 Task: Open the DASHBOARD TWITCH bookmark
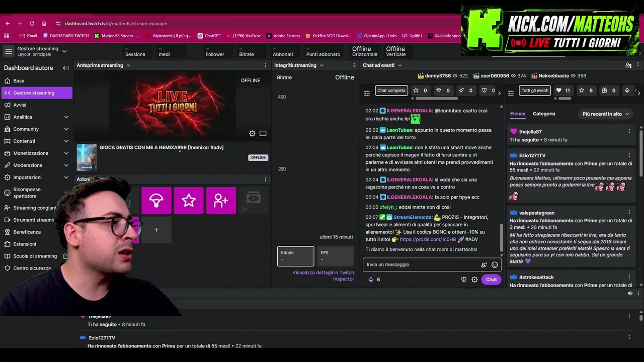pos(66,36)
